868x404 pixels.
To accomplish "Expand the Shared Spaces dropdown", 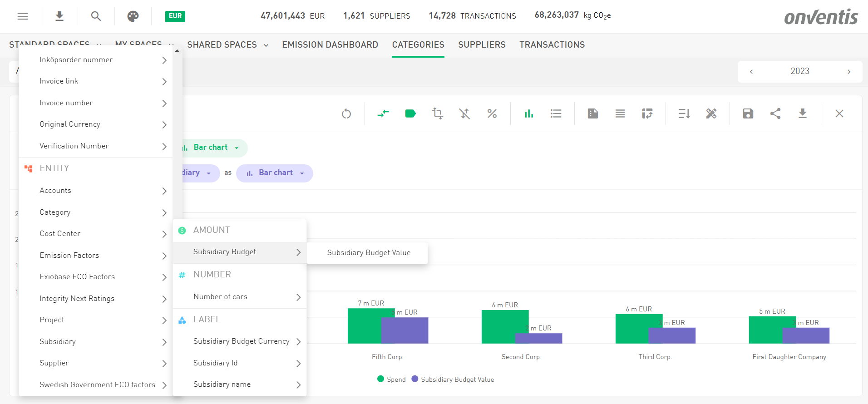I will click(x=227, y=45).
